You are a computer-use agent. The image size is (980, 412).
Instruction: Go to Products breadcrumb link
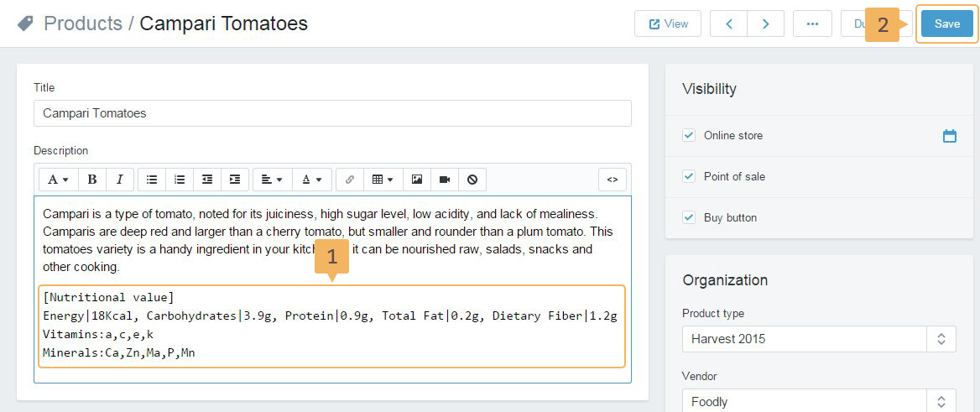(82, 23)
